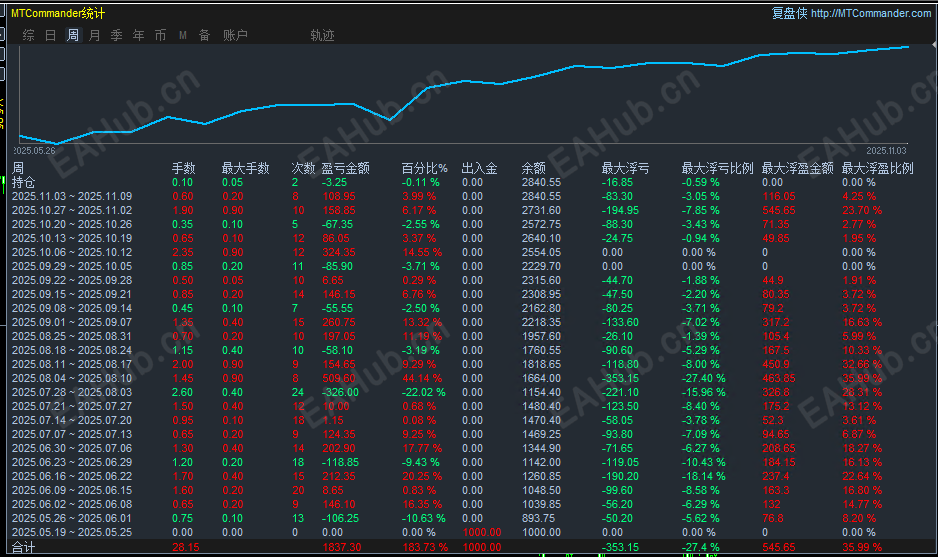Click the 最大浮盈金额 column header
Screen dimensions: 938x557
pyautogui.click(x=797, y=169)
